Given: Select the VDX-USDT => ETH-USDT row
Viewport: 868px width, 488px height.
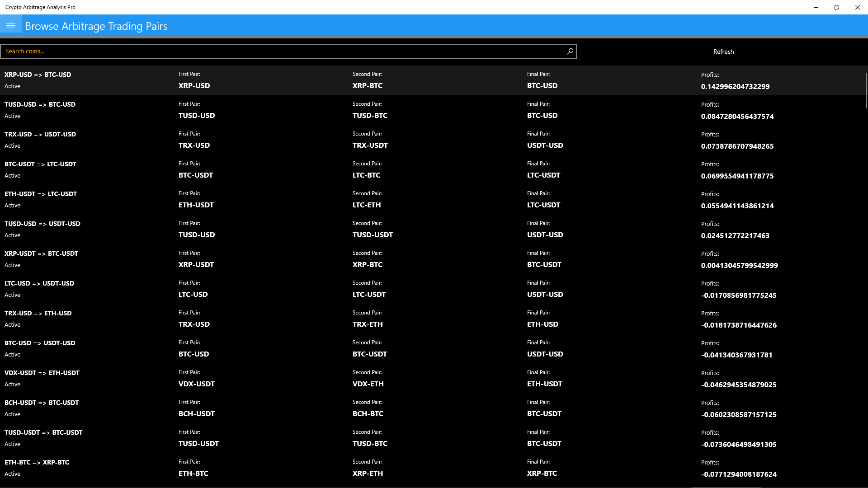Looking at the screenshot, I should tap(42, 373).
